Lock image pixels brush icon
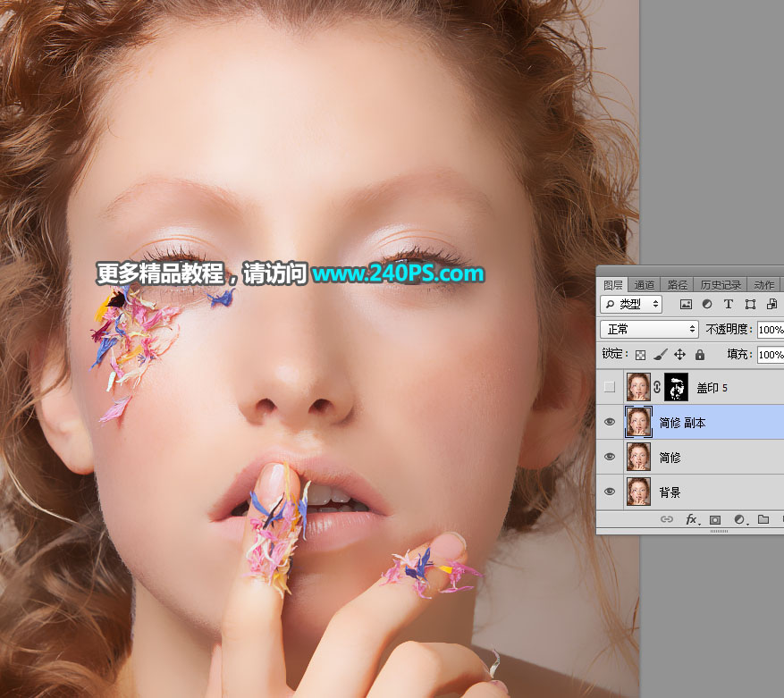The image size is (784, 698). tap(661, 355)
